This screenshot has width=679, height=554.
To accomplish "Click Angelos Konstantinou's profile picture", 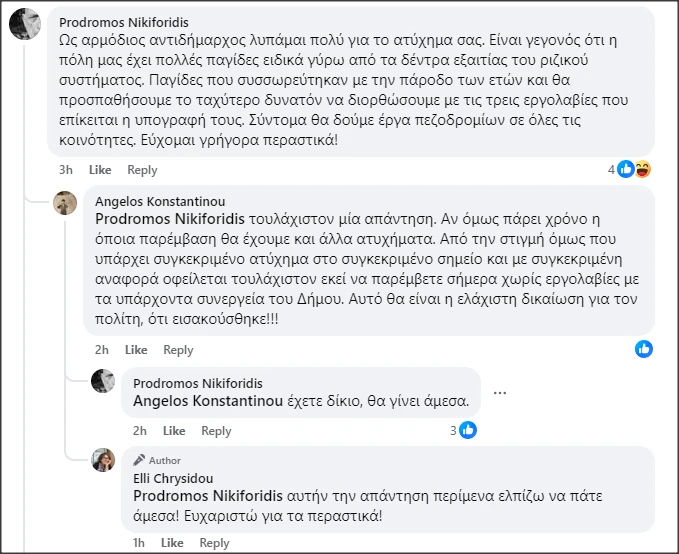I will click(x=66, y=202).
